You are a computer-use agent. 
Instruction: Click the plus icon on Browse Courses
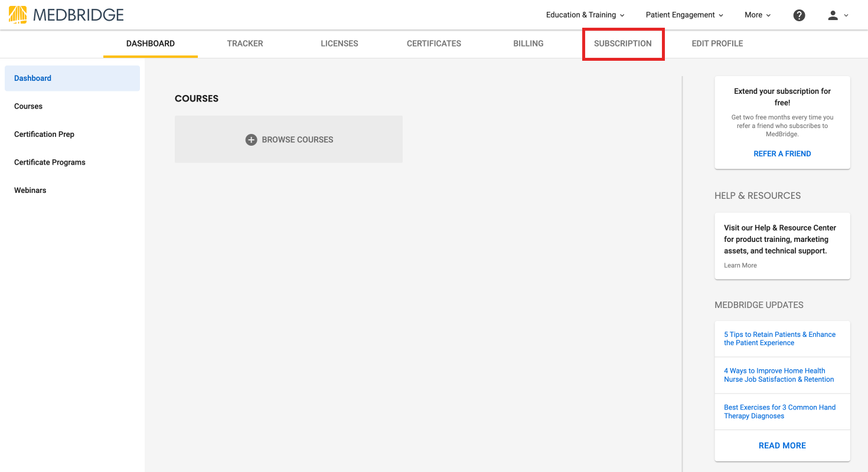pyautogui.click(x=251, y=140)
